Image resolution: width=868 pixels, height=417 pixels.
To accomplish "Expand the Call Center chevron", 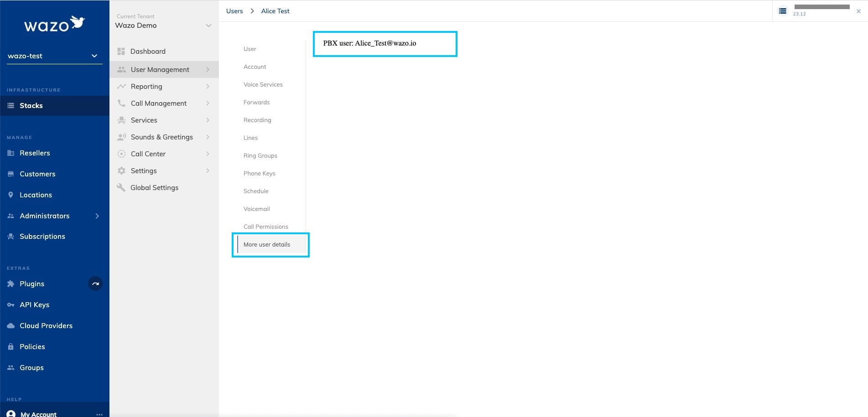I will tap(208, 154).
